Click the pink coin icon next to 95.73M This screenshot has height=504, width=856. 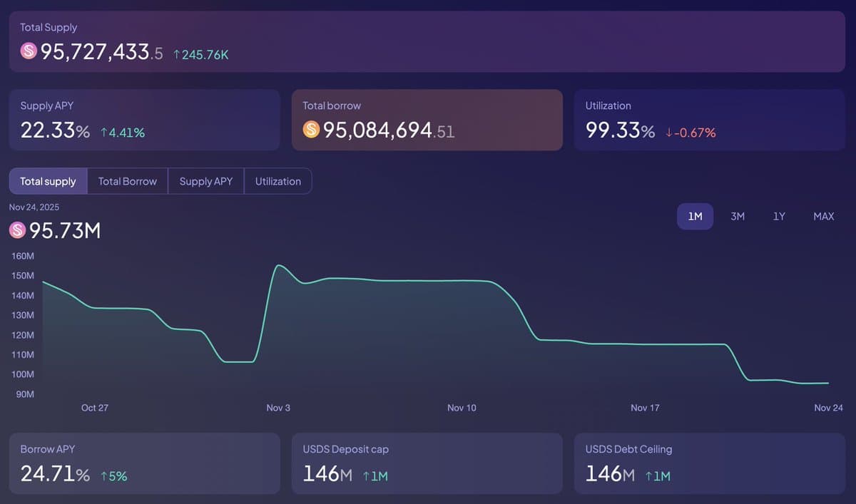[x=18, y=230]
